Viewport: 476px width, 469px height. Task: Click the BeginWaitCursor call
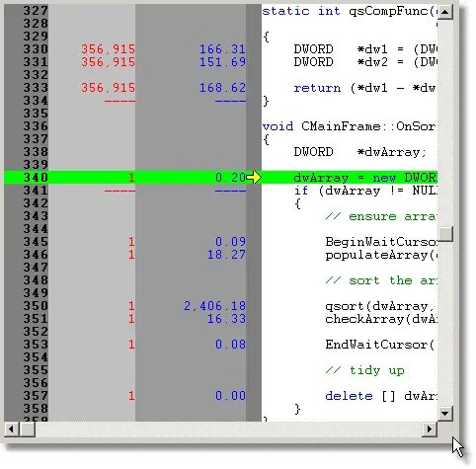click(381, 242)
